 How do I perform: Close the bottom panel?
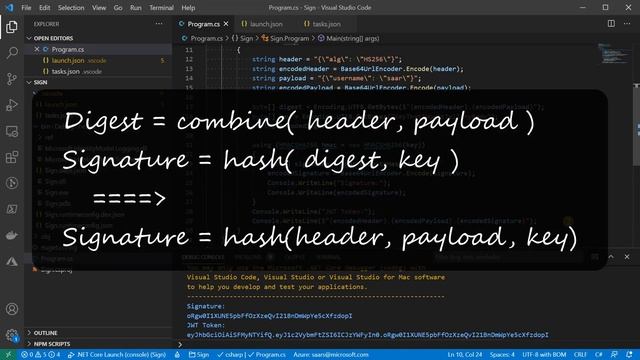(627, 257)
